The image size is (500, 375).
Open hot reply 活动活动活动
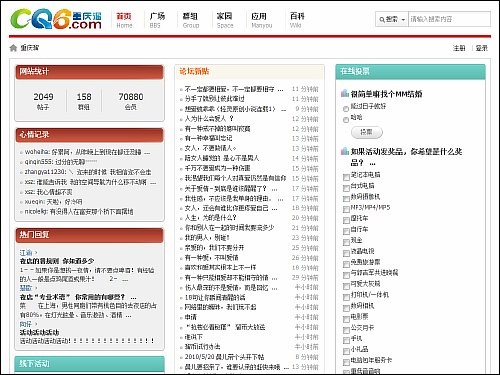pos(39,332)
